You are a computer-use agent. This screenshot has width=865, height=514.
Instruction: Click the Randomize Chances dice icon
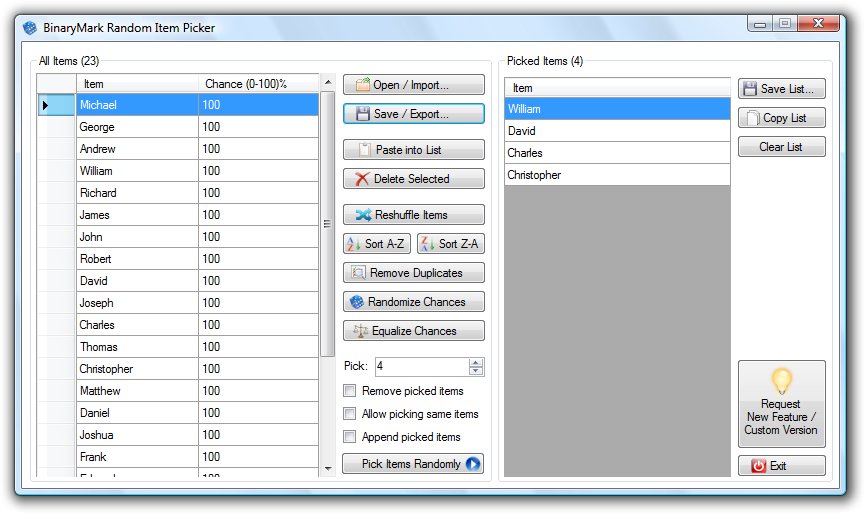point(357,302)
